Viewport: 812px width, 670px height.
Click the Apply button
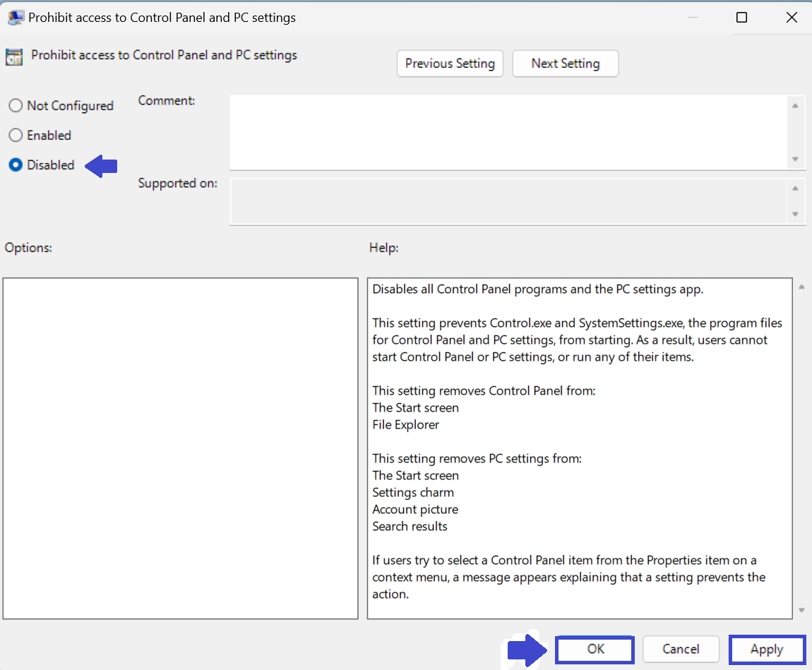pyautogui.click(x=766, y=650)
